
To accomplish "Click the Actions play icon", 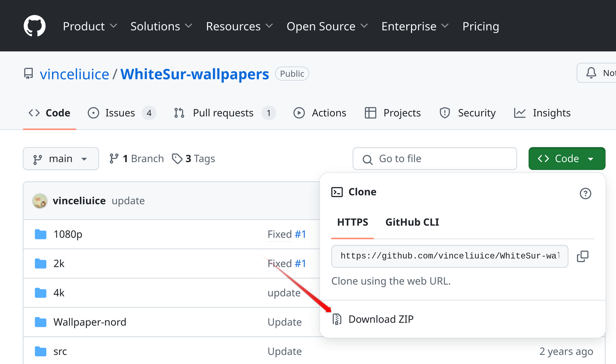I will tap(299, 113).
